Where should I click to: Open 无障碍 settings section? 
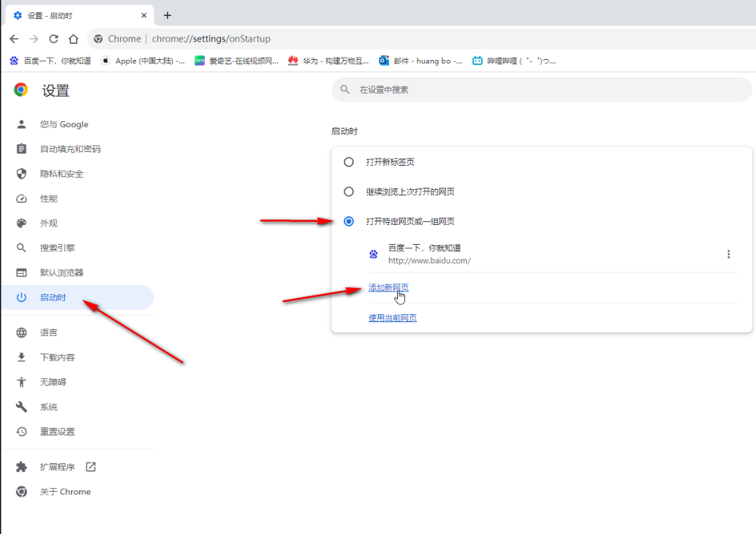click(x=78, y=382)
